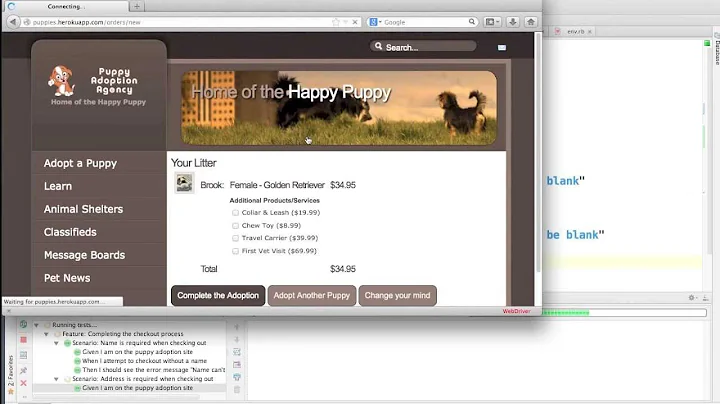Viewport: 720px width, 404px height.
Task: Click the print icon in results toolbar
Action: coord(237,377)
